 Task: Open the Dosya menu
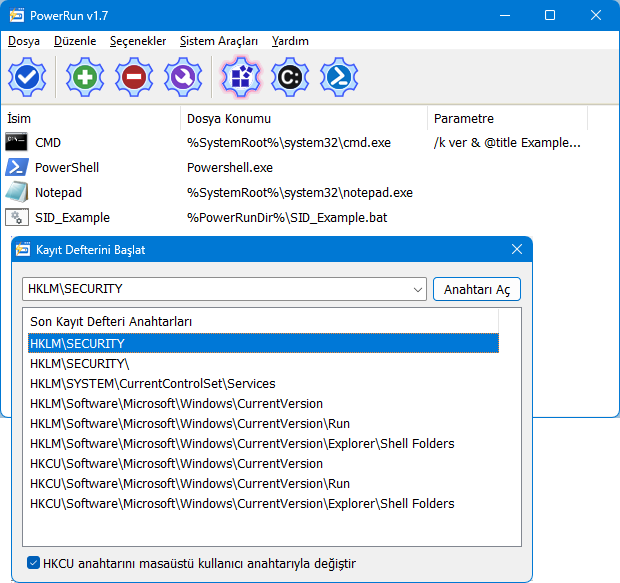point(24,41)
